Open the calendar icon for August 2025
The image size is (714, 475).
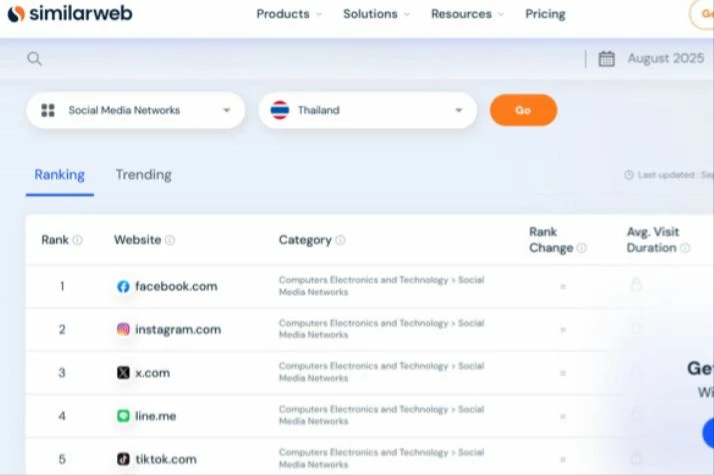tap(607, 59)
